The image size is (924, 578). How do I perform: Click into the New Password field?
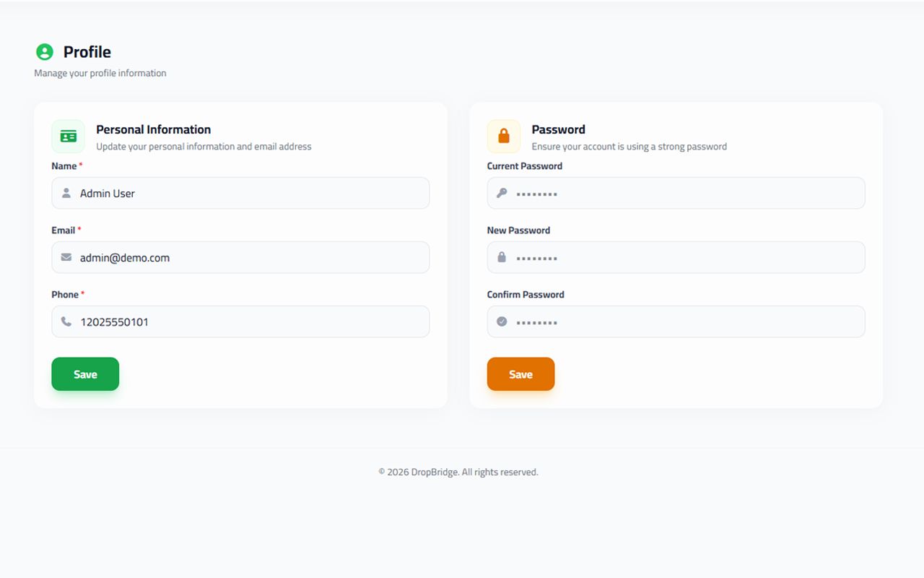[686, 258]
